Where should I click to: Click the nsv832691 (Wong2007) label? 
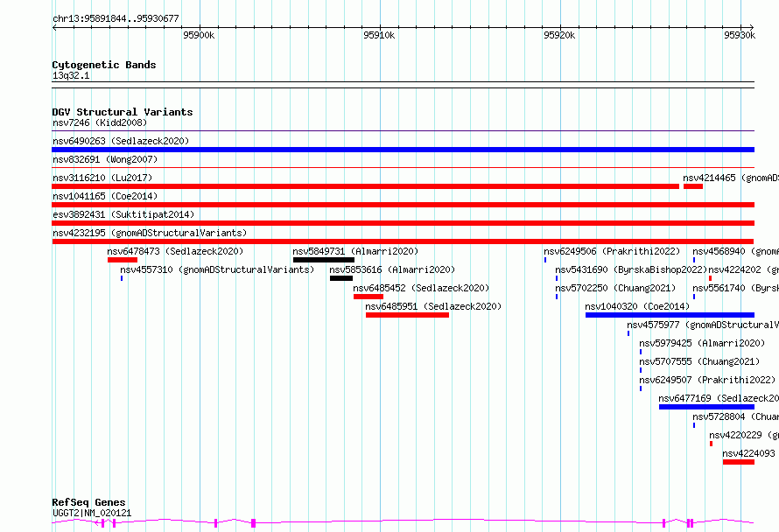[x=105, y=159]
